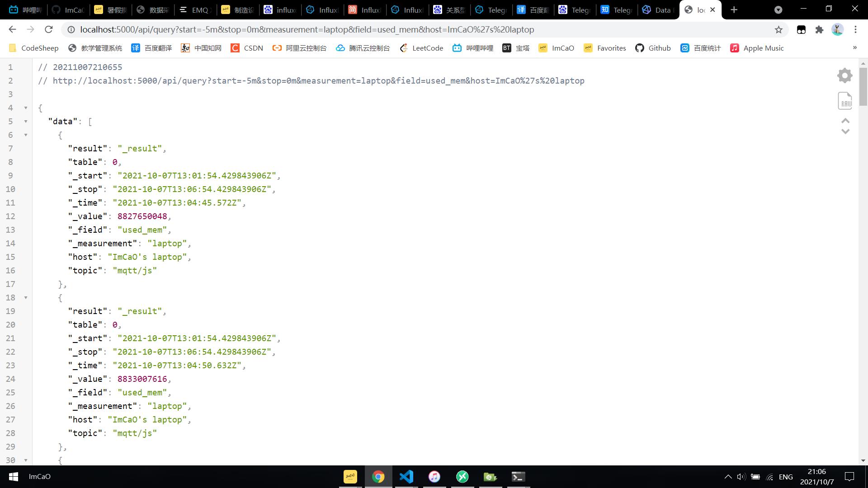Screen dimensions: 868x488
Task: Open Visual Studio Code from taskbar
Action: coord(406,477)
